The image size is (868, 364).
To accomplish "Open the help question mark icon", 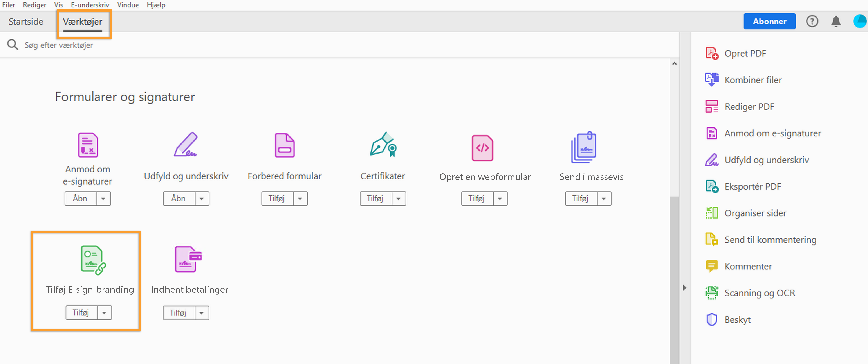I will pyautogui.click(x=812, y=22).
